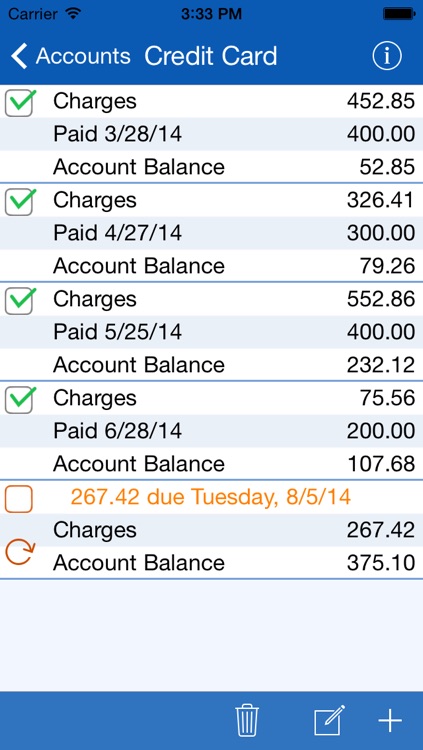This screenshot has height=750, width=423.
Task: Tap the orange recurring arrow icon
Action: pos(19,552)
